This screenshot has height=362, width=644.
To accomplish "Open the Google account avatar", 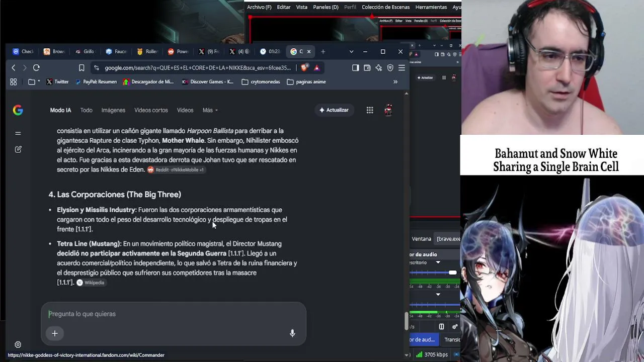I will (388, 110).
